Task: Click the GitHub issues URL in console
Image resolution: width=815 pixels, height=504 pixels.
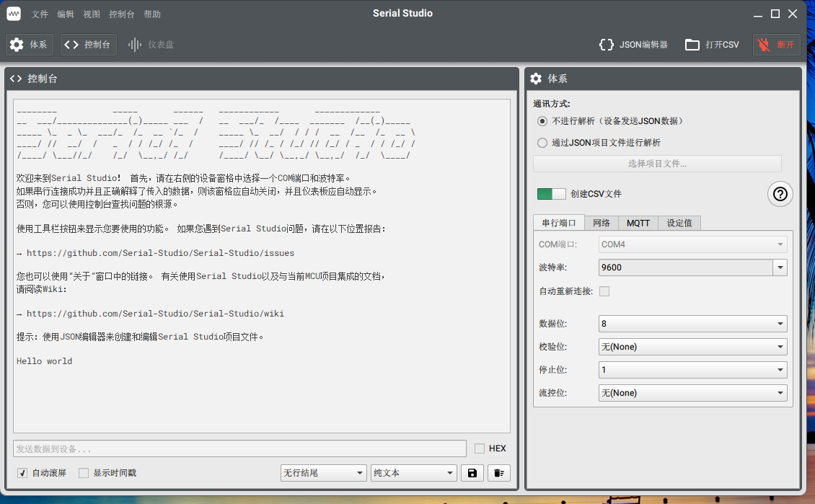Action: tap(160, 253)
